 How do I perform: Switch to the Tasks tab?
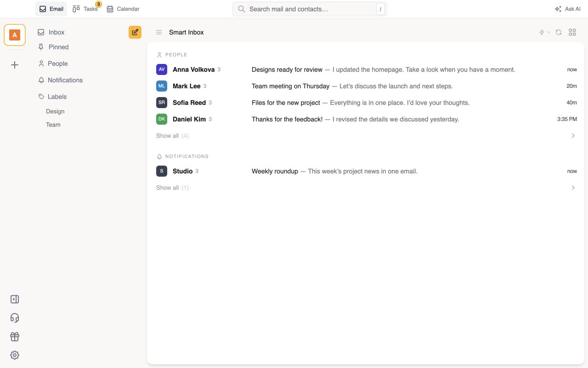[85, 9]
